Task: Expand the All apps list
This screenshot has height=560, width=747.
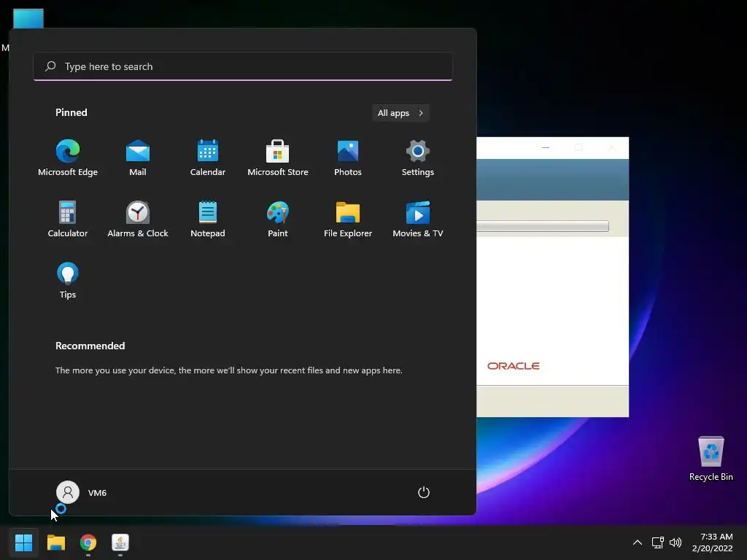Action: point(400,113)
